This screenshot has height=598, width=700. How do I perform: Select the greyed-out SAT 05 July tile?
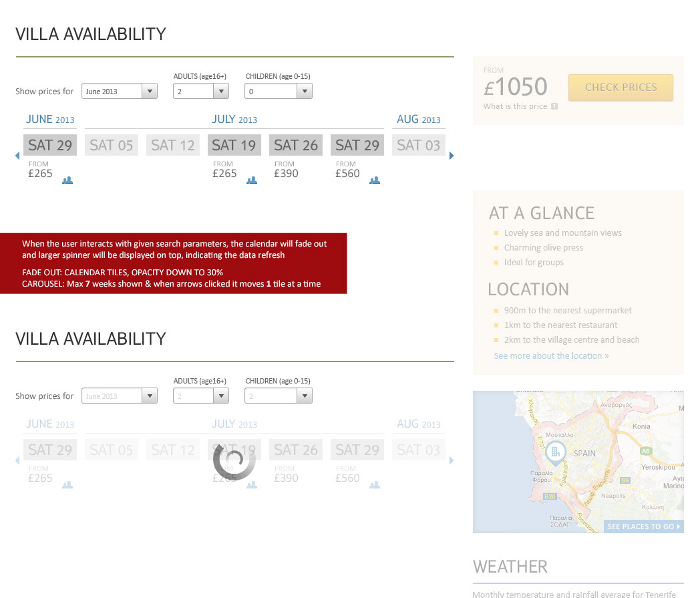(x=112, y=145)
